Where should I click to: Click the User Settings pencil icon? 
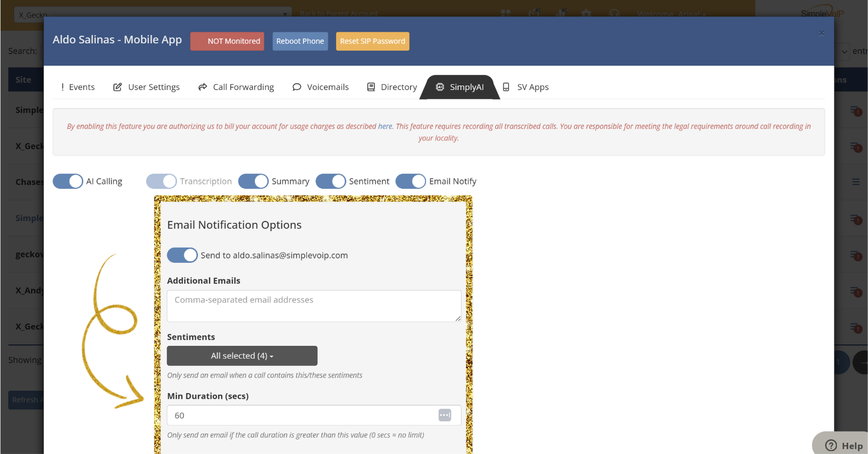(x=118, y=87)
